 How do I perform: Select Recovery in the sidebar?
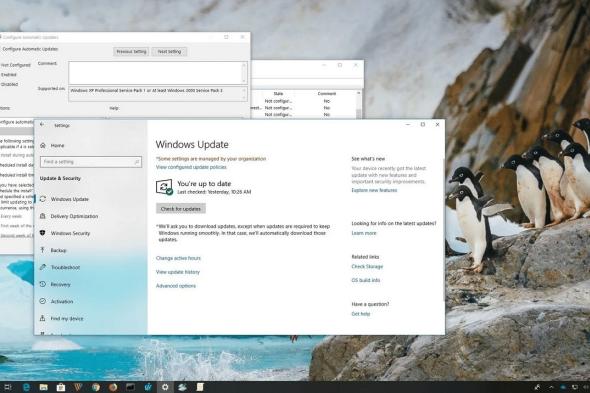pos(61,285)
